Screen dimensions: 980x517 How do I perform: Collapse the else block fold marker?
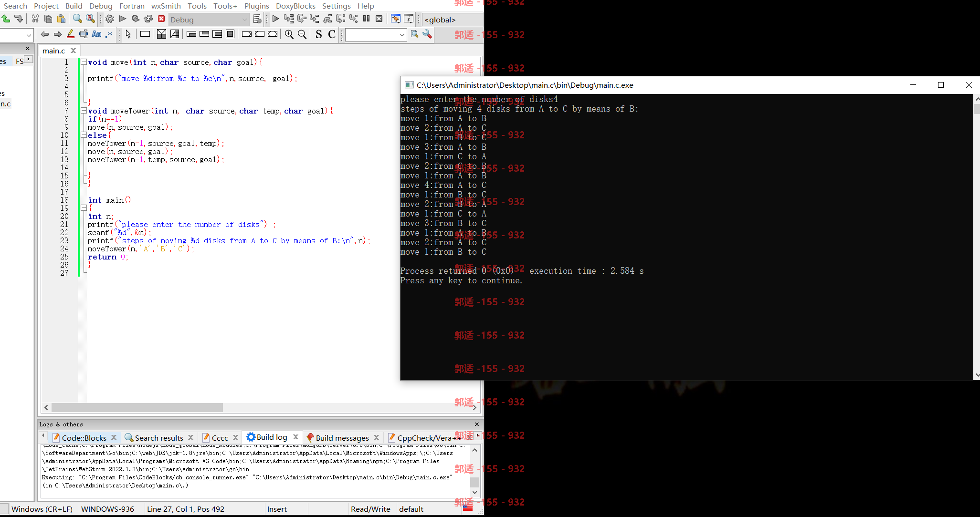(84, 135)
